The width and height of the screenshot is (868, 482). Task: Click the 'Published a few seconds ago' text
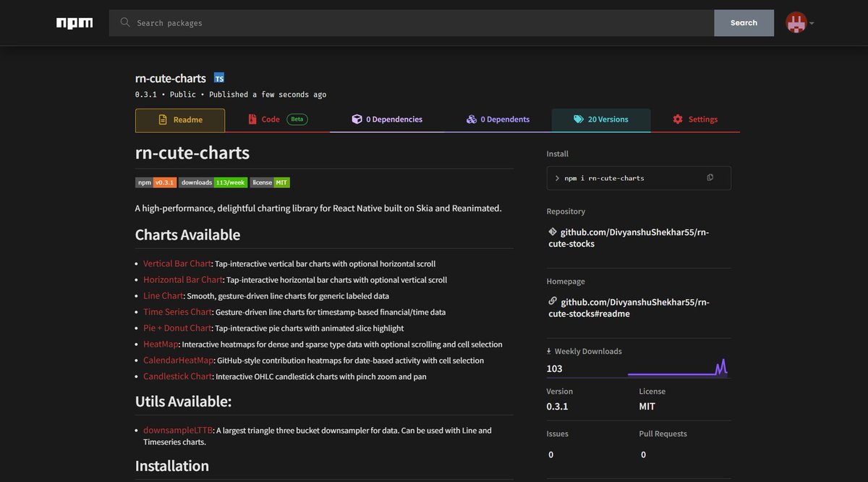tap(268, 95)
